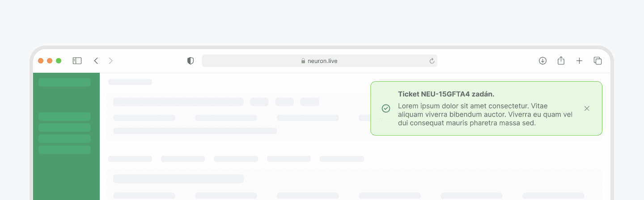This screenshot has height=200, width=644.
Task: Select the "Ticket NEU-15GFTA4 zadán." heading
Action: tap(446, 94)
